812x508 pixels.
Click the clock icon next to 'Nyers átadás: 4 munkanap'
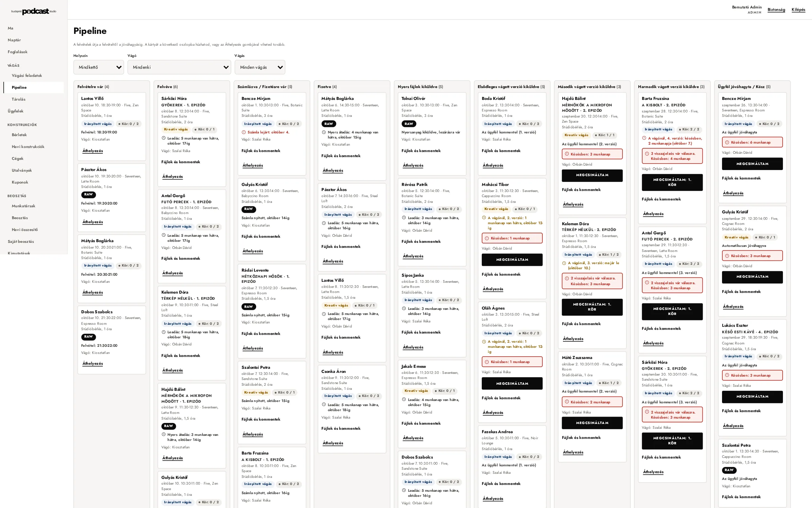click(324, 132)
